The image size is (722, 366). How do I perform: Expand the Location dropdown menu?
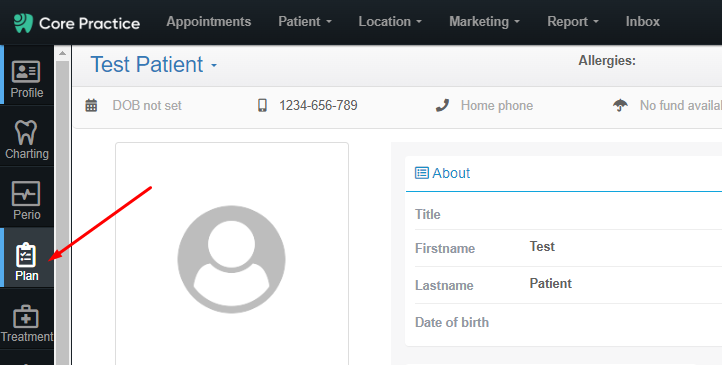click(390, 22)
